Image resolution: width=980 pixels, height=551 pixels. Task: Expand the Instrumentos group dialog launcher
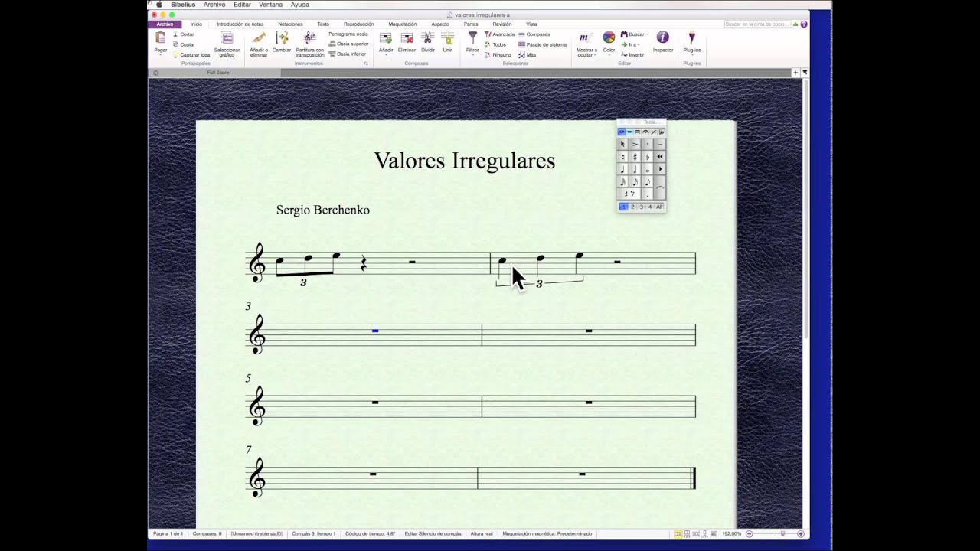tap(366, 64)
